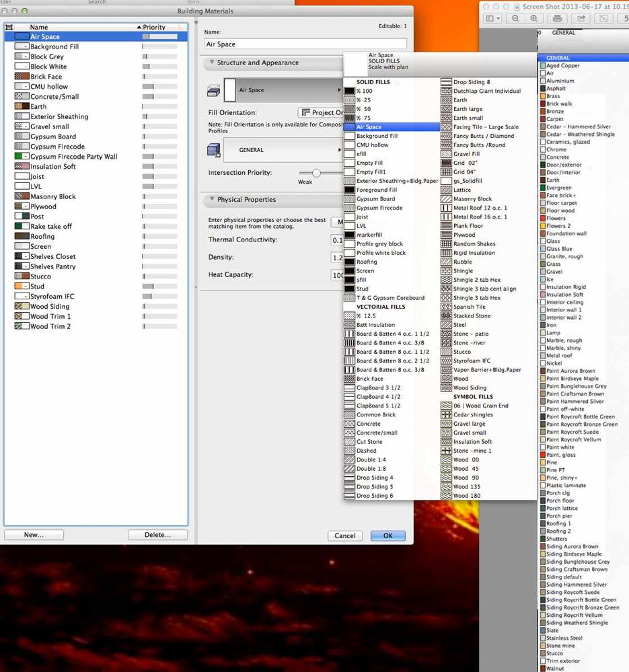Select the Styrofoam IFC row
Image resolution: width=629 pixels, height=672 pixels.
[96, 296]
